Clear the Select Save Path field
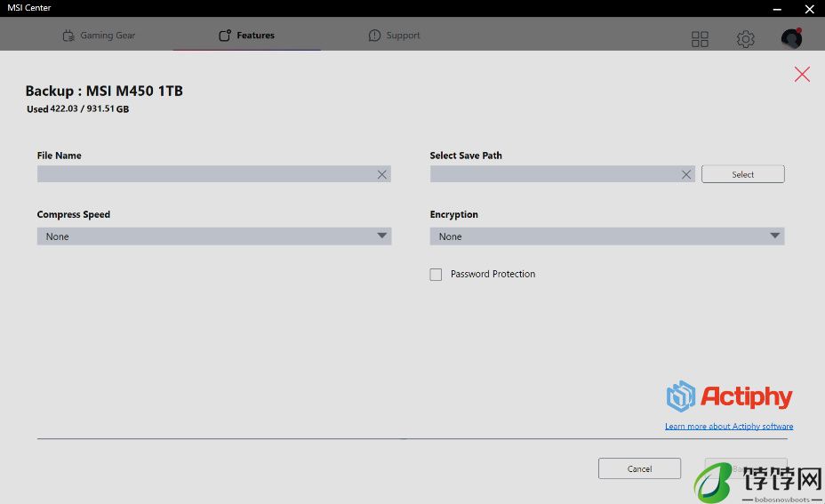This screenshot has width=825, height=504. tap(686, 174)
